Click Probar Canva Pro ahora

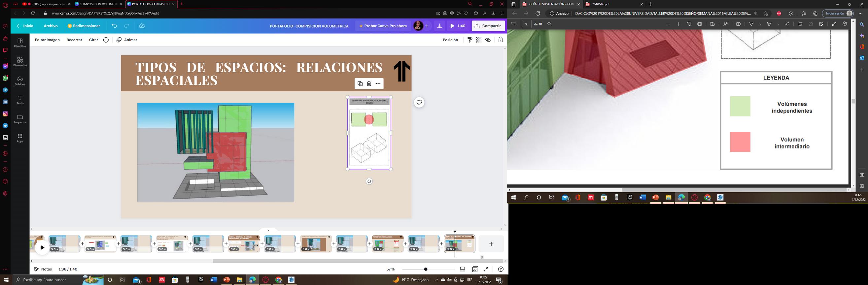(x=383, y=26)
